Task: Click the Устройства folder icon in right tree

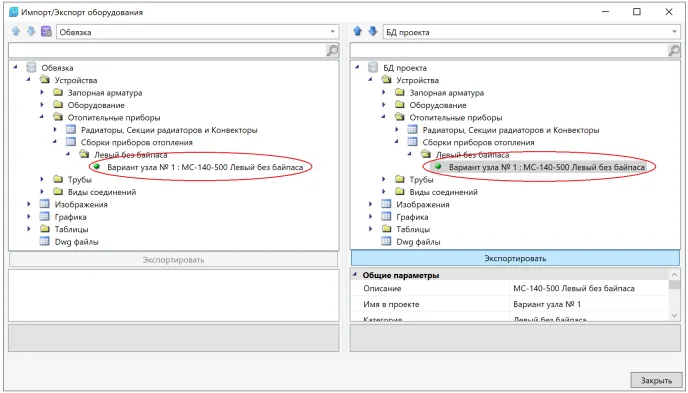Action: point(387,80)
